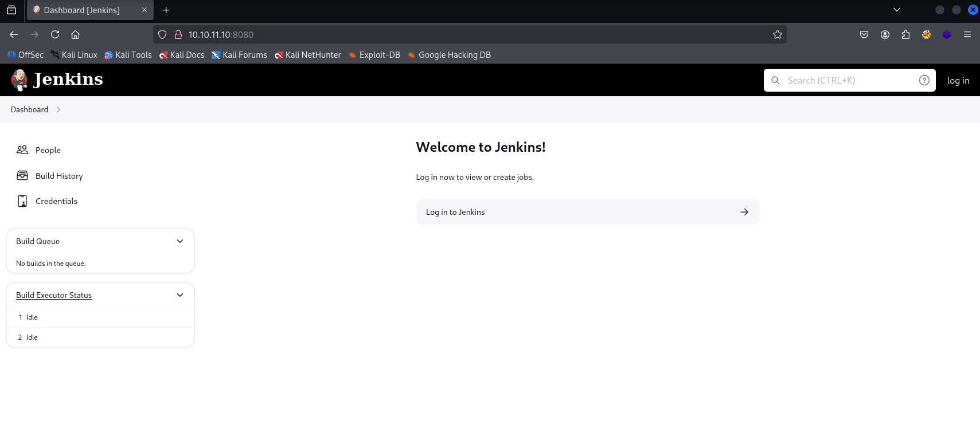Open the People link

[48, 150]
